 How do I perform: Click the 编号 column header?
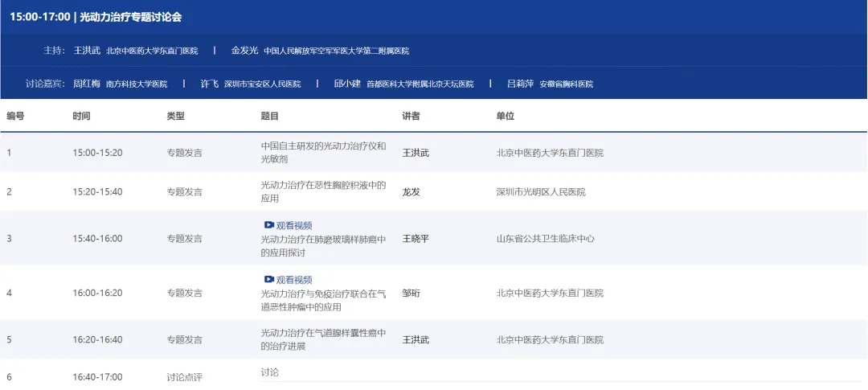click(15, 116)
